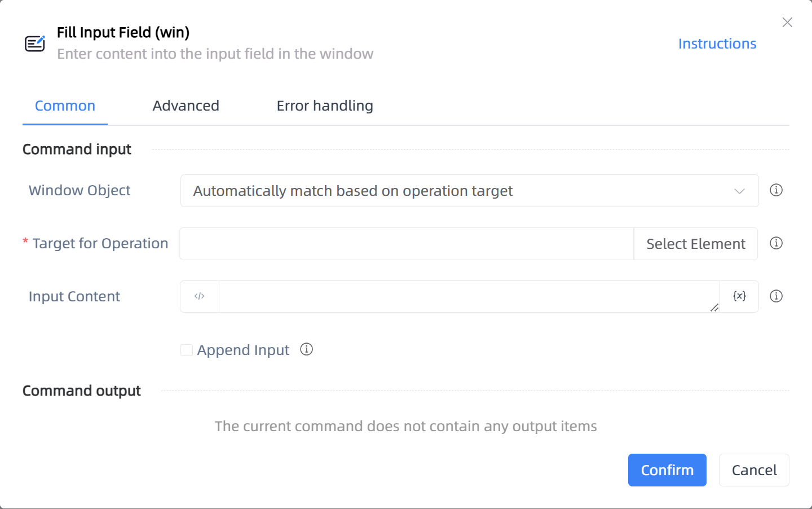
Task: Click the Select Element button
Action: click(x=696, y=244)
